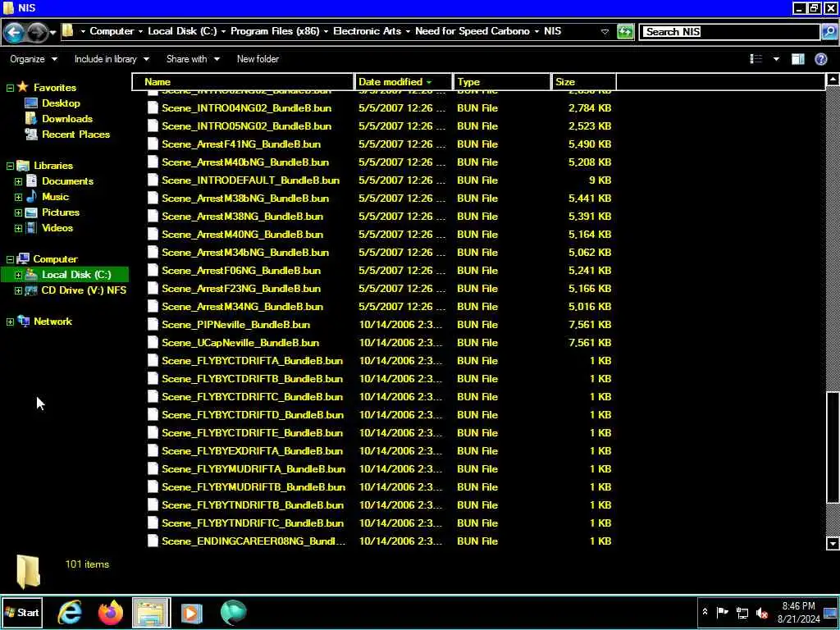Sort files by the Name column
The width and height of the screenshot is (840, 630).
point(244,82)
